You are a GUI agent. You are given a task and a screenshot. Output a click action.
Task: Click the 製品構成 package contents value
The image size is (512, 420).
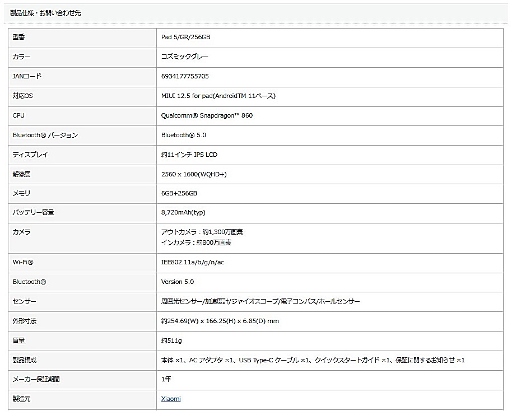(313, 360)
